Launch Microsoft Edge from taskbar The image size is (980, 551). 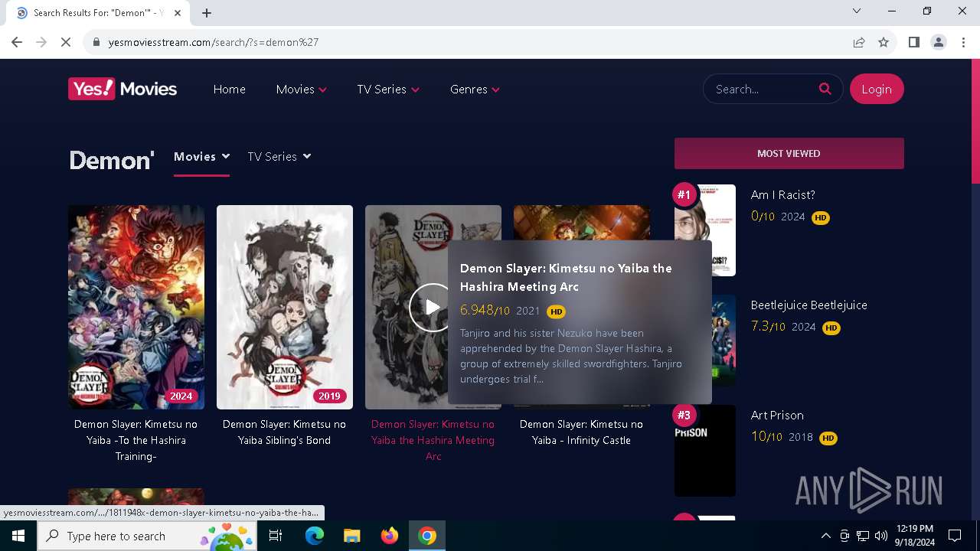[x=315, y=536]
